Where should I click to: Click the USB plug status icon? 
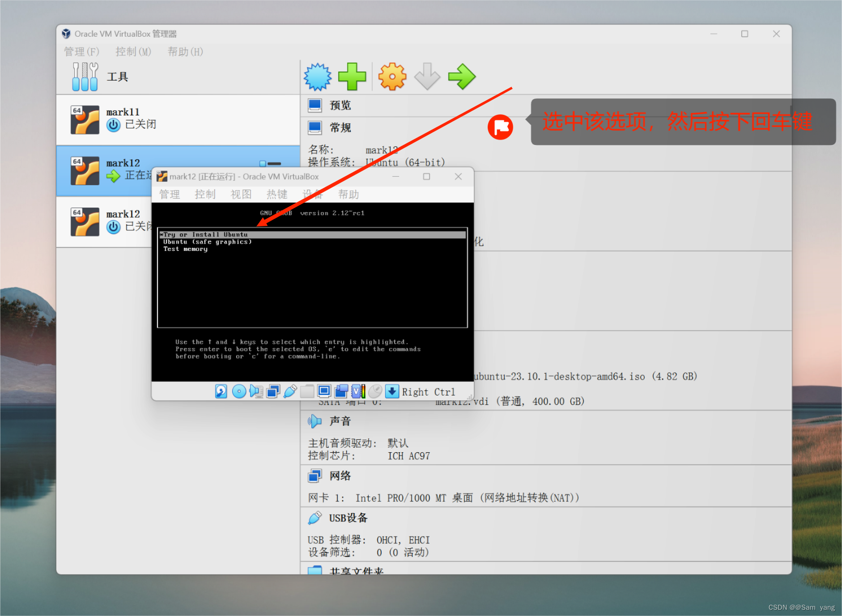(290, 391)
